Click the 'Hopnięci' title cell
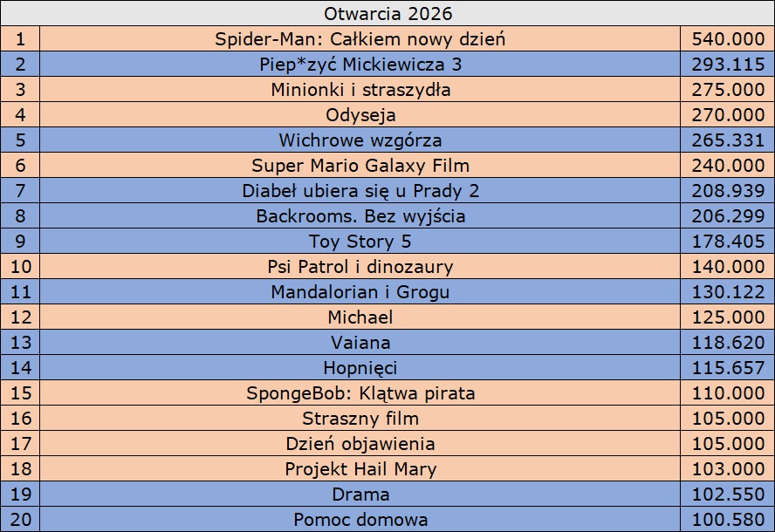The height and width of the screenshot is (532, 775). pyautogui.click(x=360, y=367)
